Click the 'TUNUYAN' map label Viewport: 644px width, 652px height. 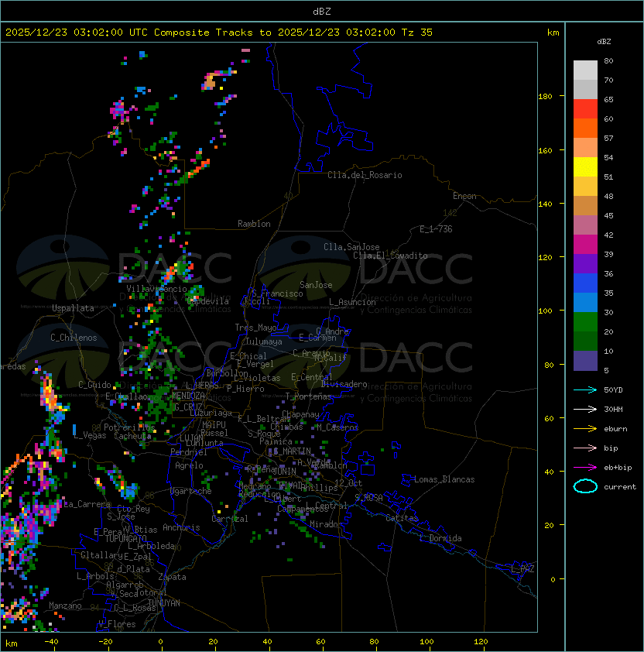[x=164, y=603]
